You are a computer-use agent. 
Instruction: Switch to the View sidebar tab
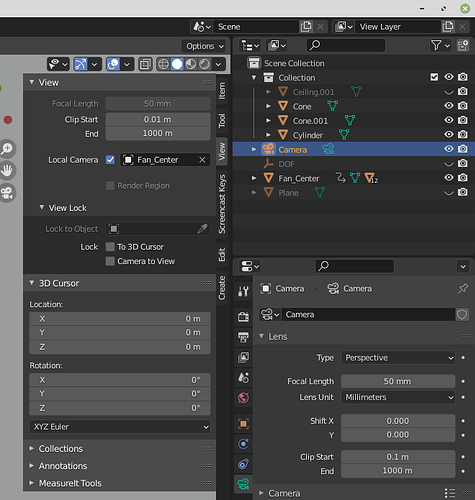222,151
